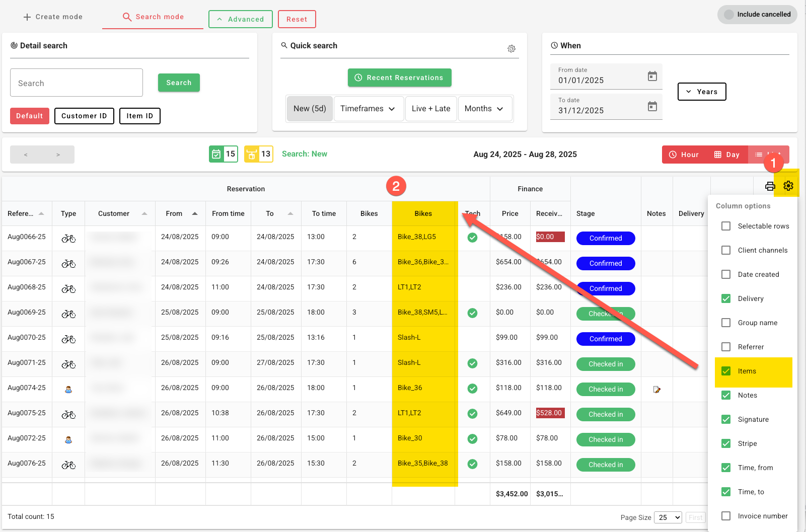Click the bicycle type icon for Aug0069-25

[69, 314]
